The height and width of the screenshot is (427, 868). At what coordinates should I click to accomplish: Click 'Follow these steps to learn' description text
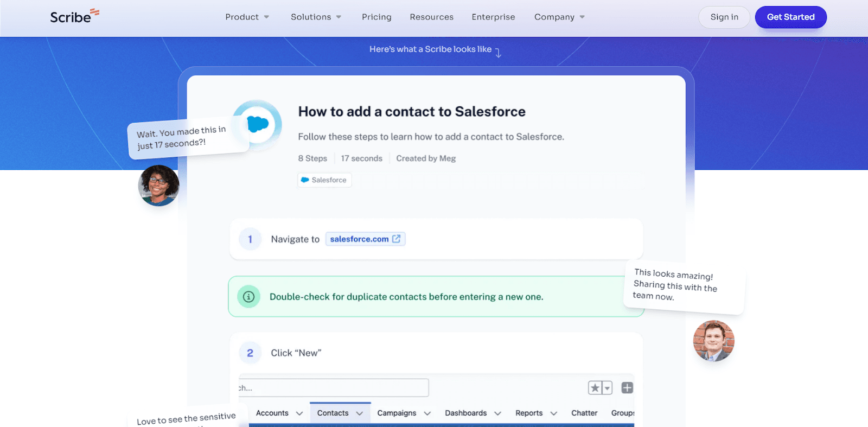431,137
